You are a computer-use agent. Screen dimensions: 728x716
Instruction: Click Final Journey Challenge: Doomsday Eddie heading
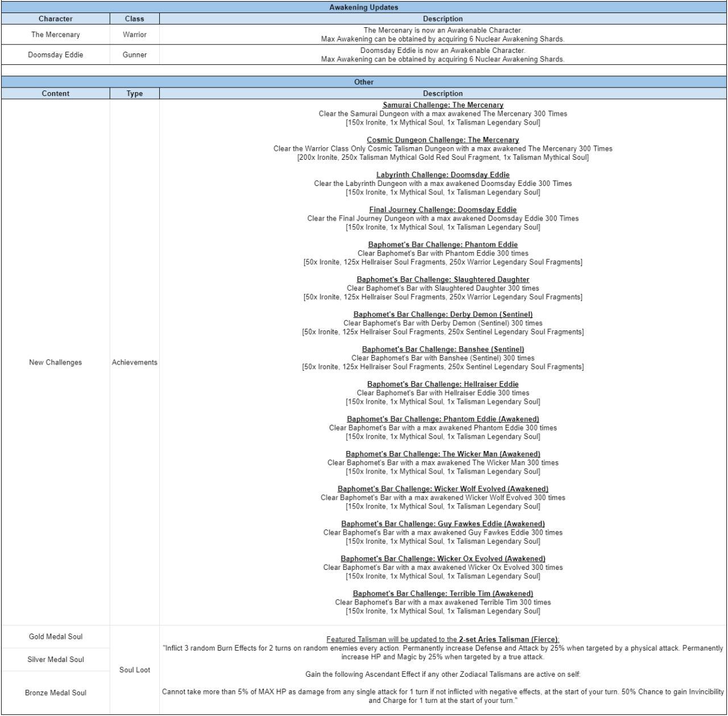pos(442,210)
